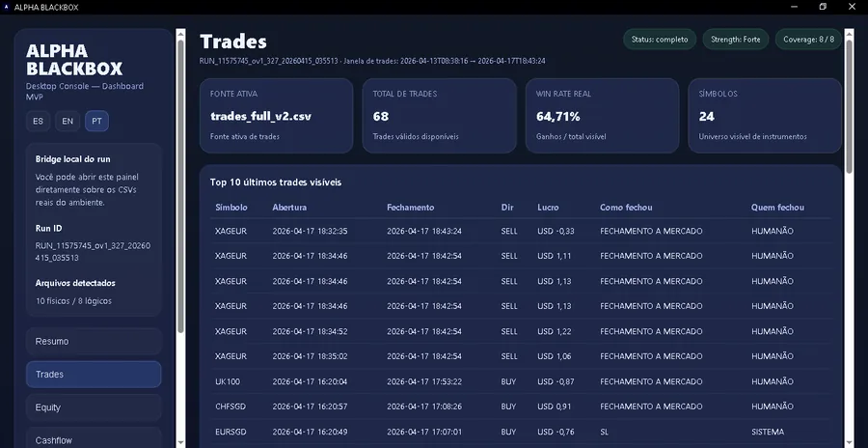This screenshot has height=448, width=868.
Task: Click the Top 10 últimos trades visíveis heading
Action: (276, 182)
